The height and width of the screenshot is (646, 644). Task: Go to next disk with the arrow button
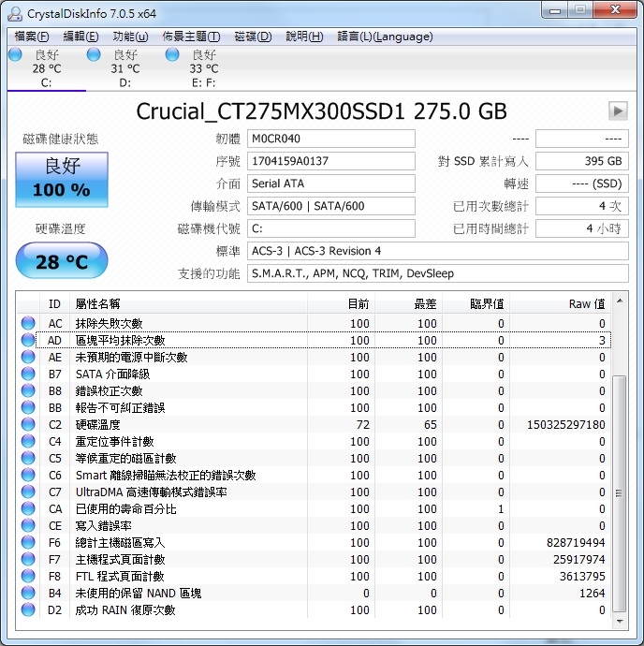pos(618,110)
